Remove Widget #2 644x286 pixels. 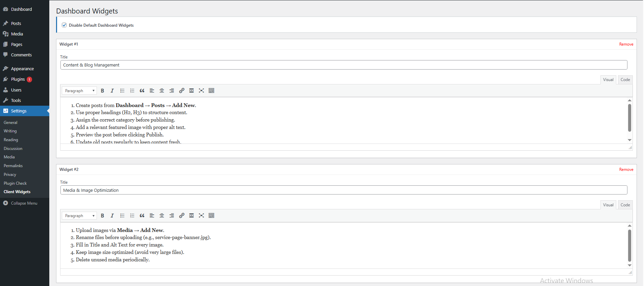coord(626,169)
